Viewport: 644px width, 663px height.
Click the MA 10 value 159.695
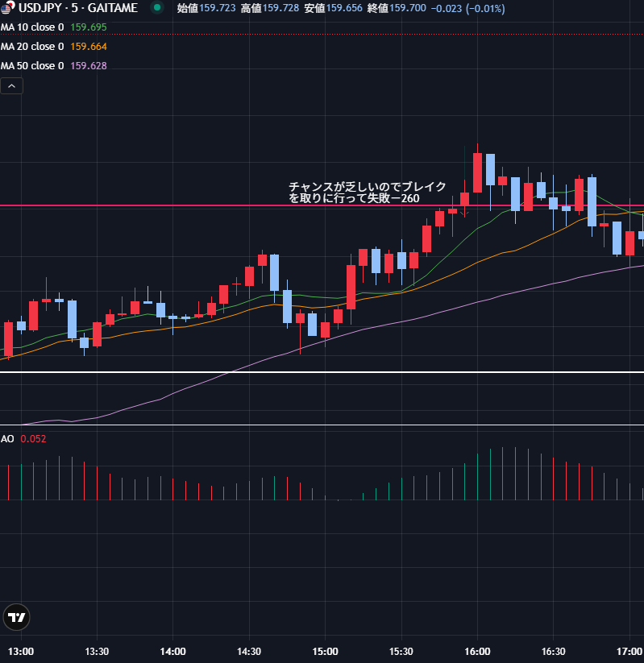coord(89,27)
